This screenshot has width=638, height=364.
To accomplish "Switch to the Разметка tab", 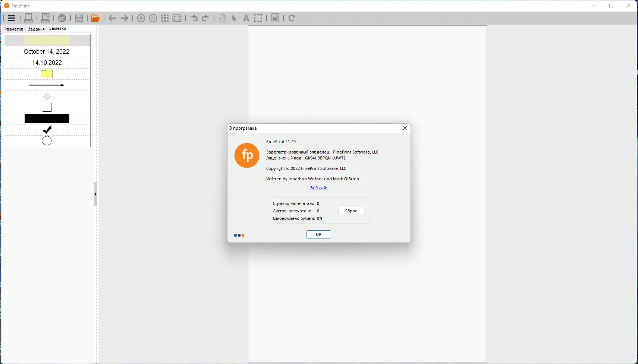I will pyautogui.click(x=14, y=29).
